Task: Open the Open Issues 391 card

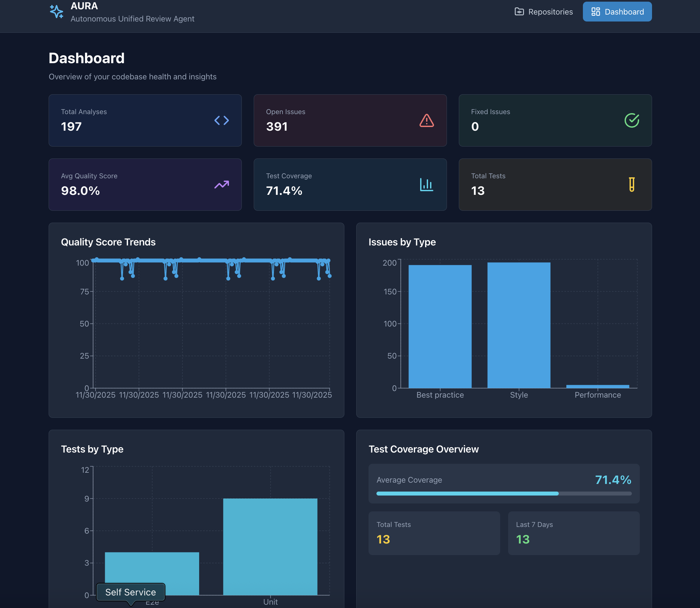Action: tap(350, 120)
